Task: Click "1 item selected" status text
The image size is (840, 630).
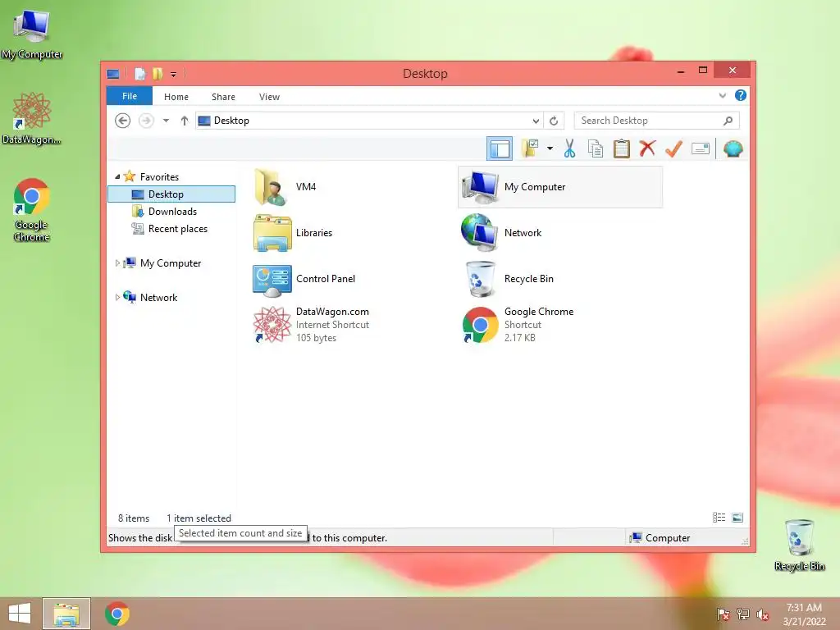Action: (199, 518)
